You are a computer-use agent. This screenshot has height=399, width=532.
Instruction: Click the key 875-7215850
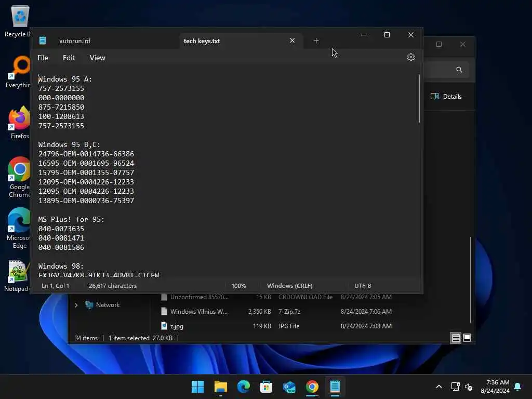pyautogui.click(x=61, y=107)
